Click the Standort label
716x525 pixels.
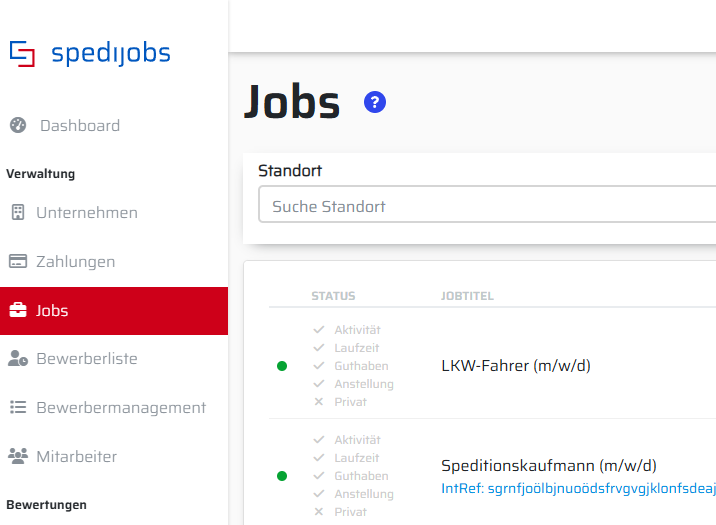(290, 171)
